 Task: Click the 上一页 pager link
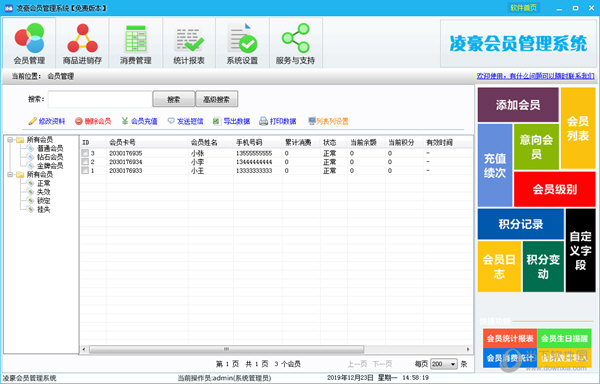pyautogui.click(x=357, y=364)
